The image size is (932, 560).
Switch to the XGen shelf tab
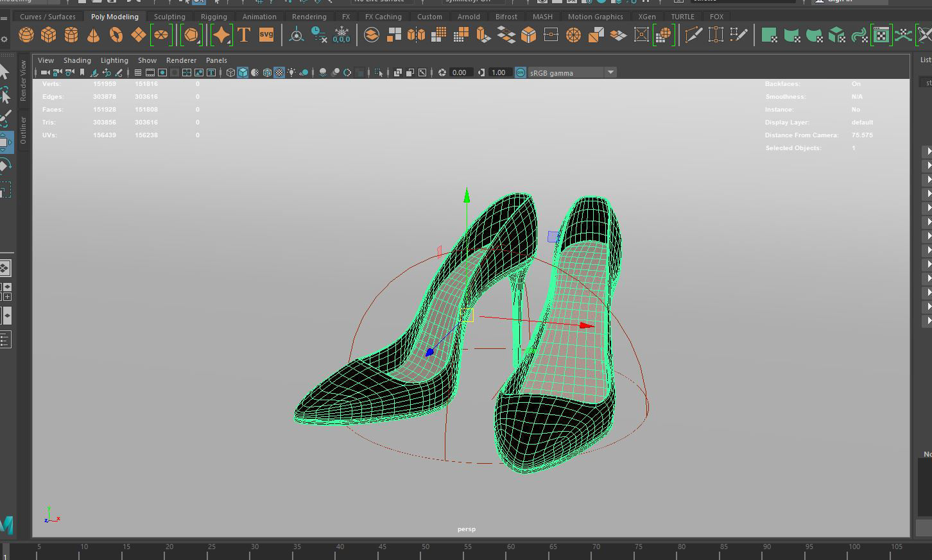pos(647,17)
